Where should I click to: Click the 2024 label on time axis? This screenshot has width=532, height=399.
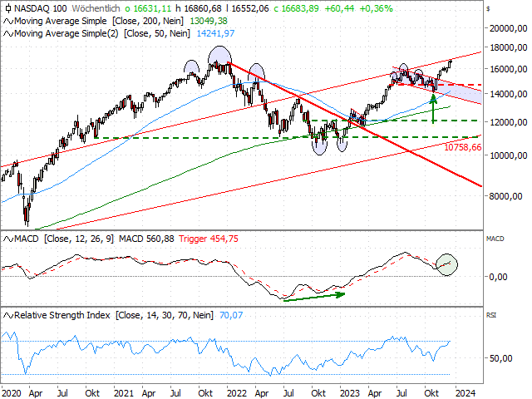tap(465, 393)
